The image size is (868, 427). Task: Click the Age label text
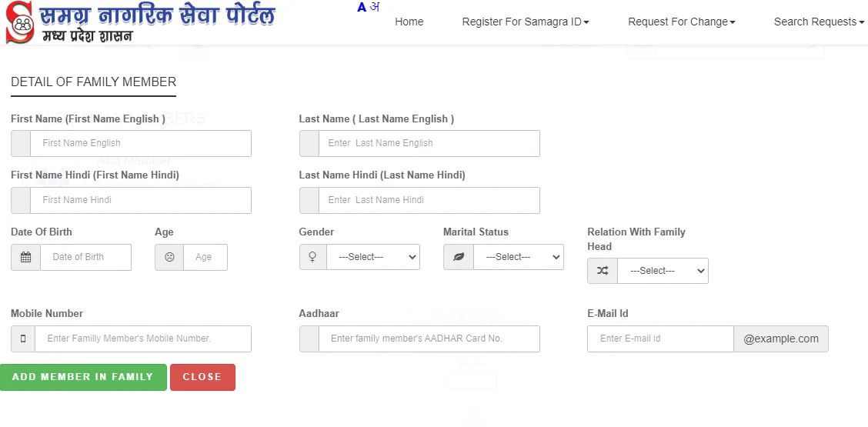(x=165, y=232)
